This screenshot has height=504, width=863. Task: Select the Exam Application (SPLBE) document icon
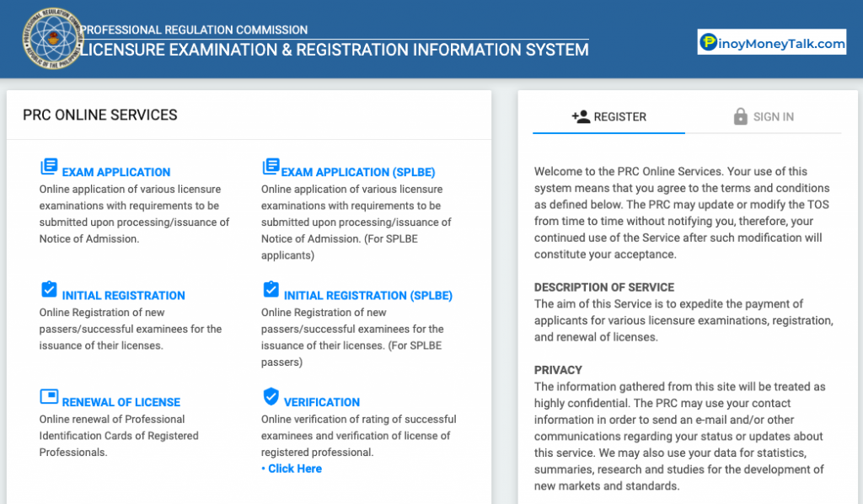click(270, 166)
